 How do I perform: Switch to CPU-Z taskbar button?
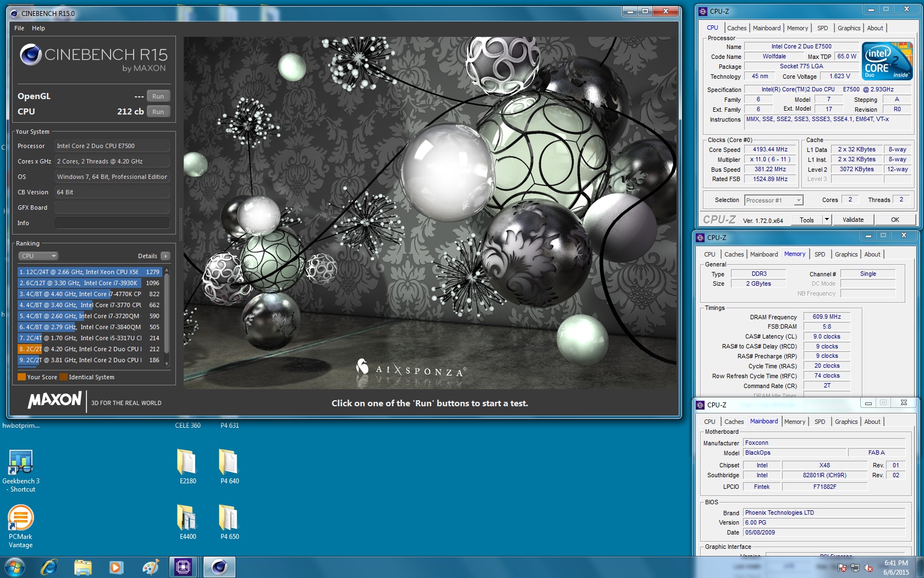click(x=183, y=567)
